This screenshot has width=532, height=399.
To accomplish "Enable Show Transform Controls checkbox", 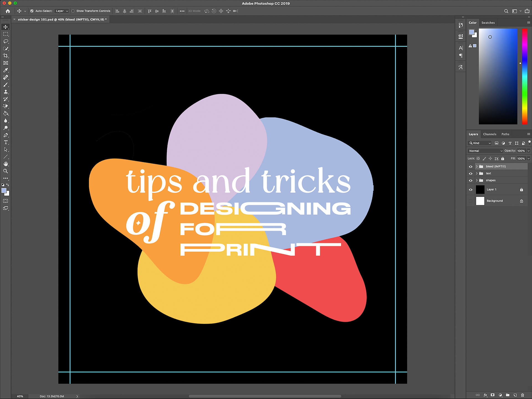I will pos(73,11).
